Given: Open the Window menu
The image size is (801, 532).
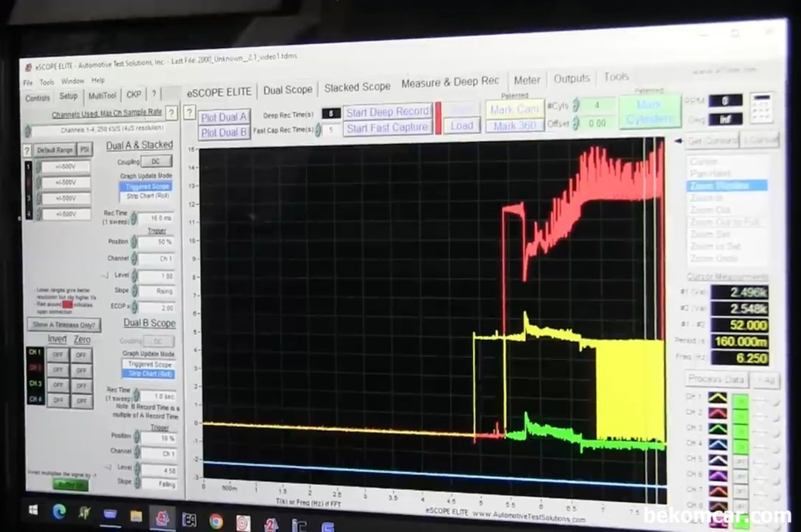Looking at the screenshot, I should click(x=73, y=81).
